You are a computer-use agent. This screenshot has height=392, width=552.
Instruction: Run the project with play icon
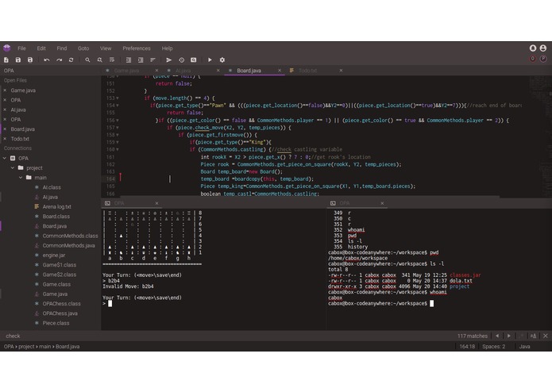(210, 60)
